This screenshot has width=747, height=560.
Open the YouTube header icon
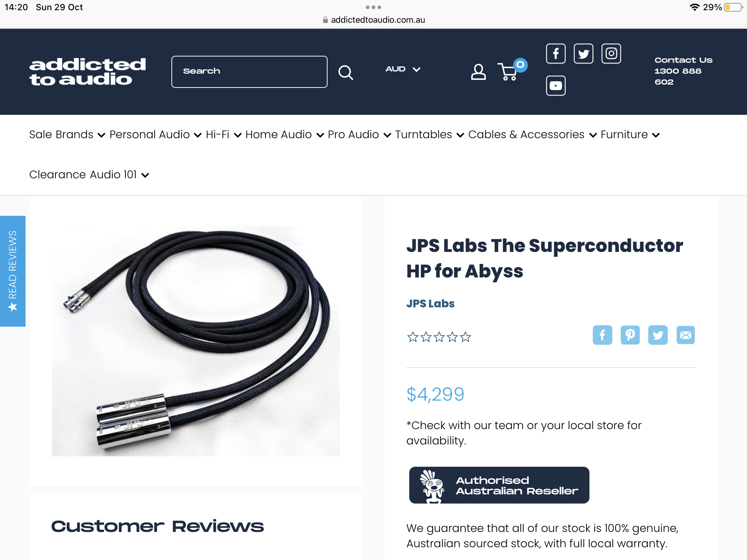(556, 86)
